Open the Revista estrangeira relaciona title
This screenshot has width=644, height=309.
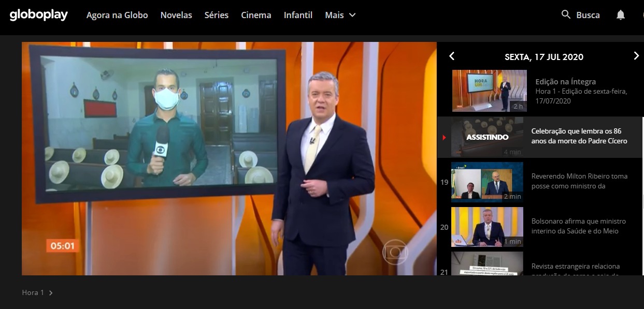pyautogui.click(x=576, y=270)
